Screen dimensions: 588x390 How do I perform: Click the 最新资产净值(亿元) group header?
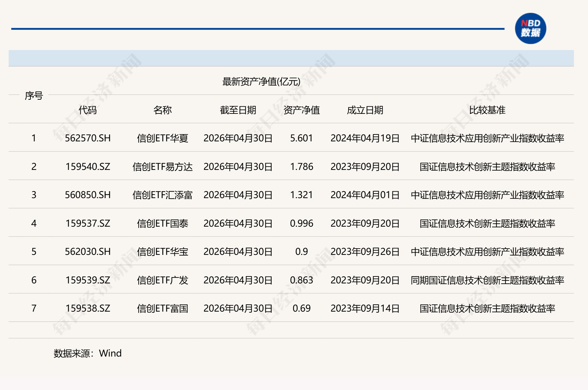point(261,81)
